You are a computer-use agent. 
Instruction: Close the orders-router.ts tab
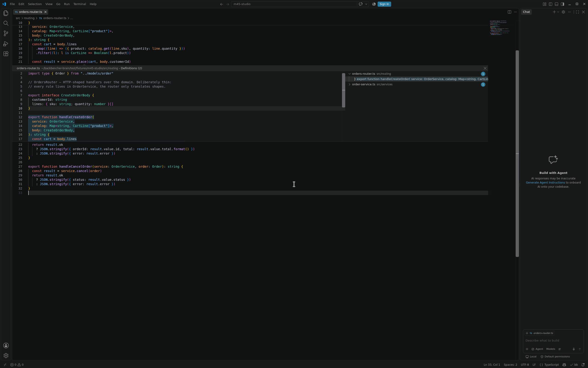point(45,12)
